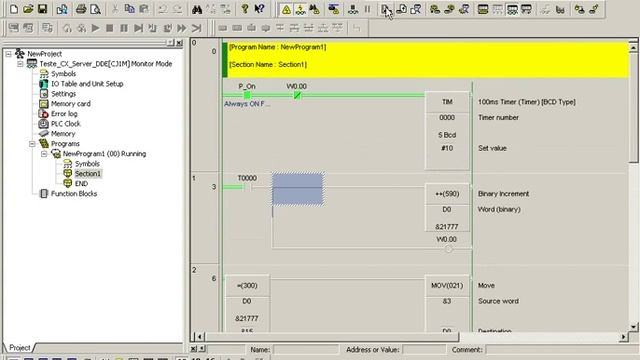Select the MOV(021) instruction block

[x=447, y=304]
